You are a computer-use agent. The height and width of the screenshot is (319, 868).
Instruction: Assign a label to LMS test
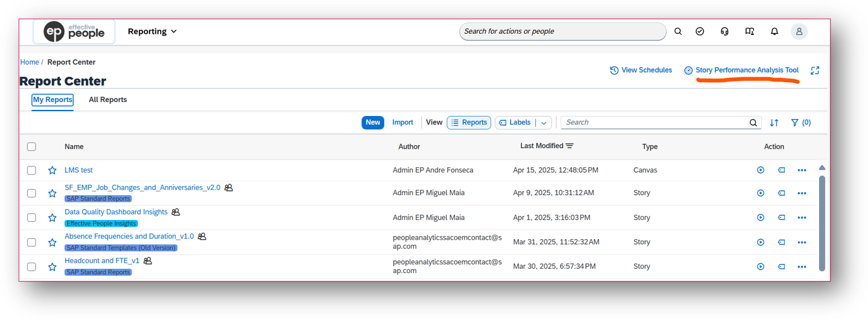tap(781, 170)
